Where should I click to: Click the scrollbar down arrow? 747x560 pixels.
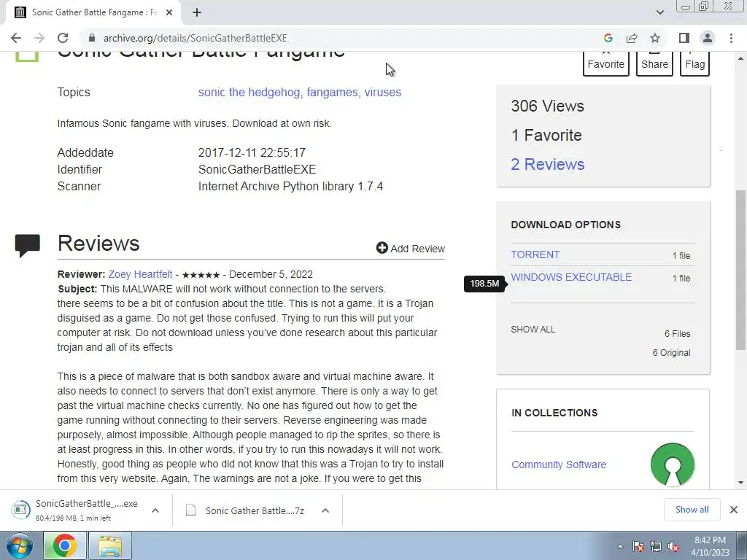point(740,483)
